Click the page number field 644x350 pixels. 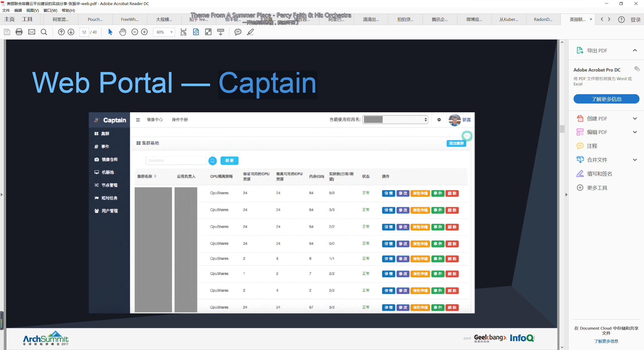tap(84, 32)
